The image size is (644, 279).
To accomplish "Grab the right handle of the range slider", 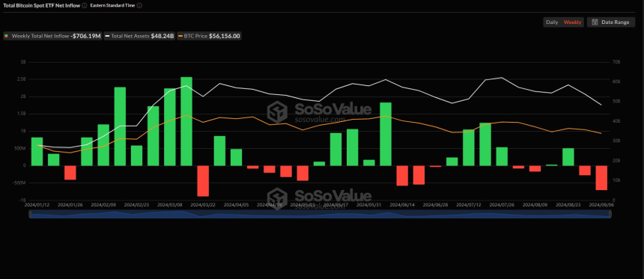I will tap(610, 214).
